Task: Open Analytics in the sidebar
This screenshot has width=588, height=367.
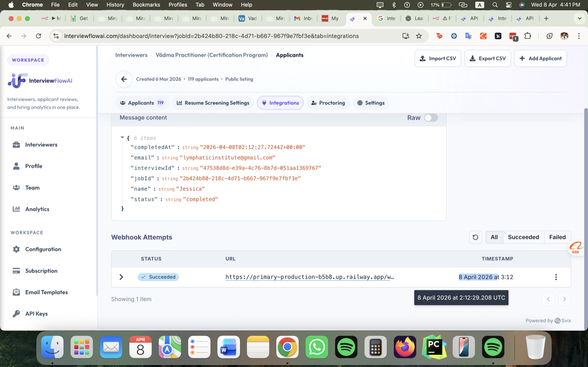Action: point(37,209)
